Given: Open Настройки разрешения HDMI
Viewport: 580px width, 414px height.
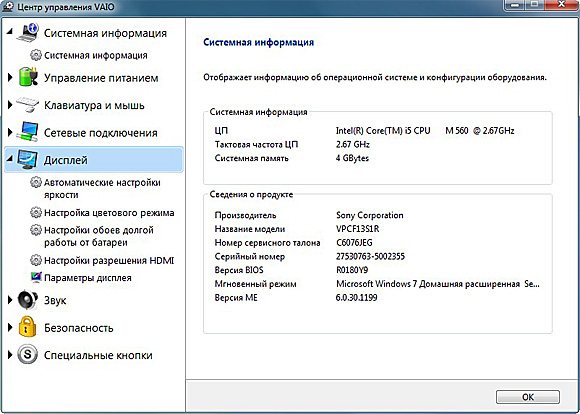Looking at the screenshot, I should 109,260.
